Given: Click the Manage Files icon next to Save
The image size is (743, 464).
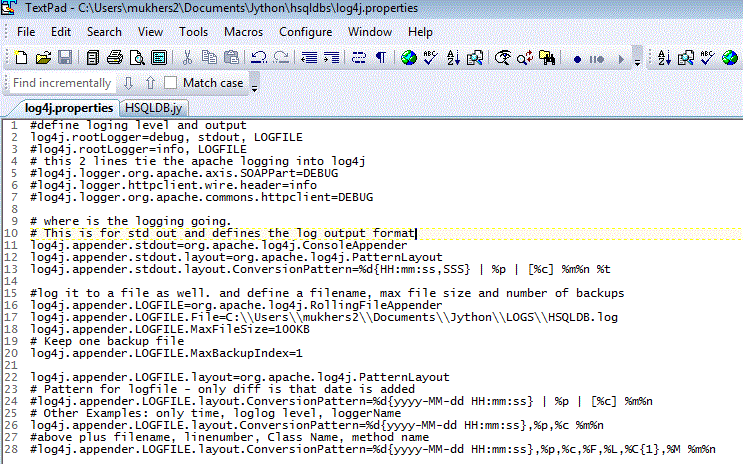Looking at the screenshot, I should (92, 58).
